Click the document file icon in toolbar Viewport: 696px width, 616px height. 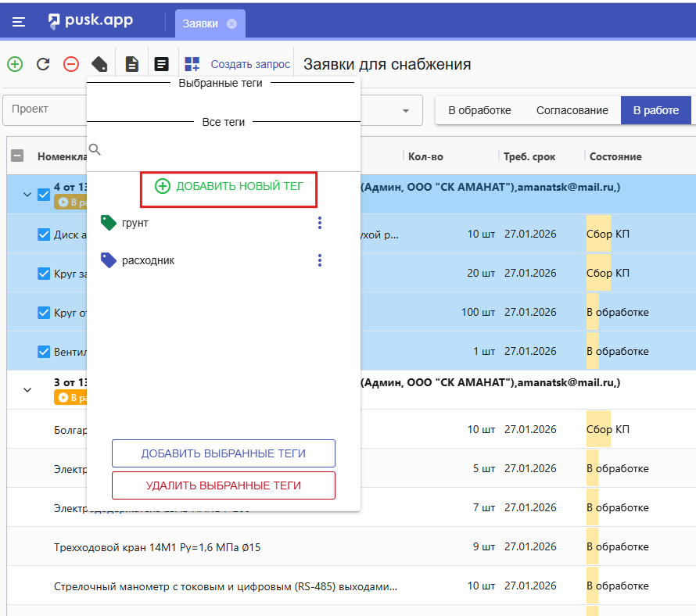132,64
